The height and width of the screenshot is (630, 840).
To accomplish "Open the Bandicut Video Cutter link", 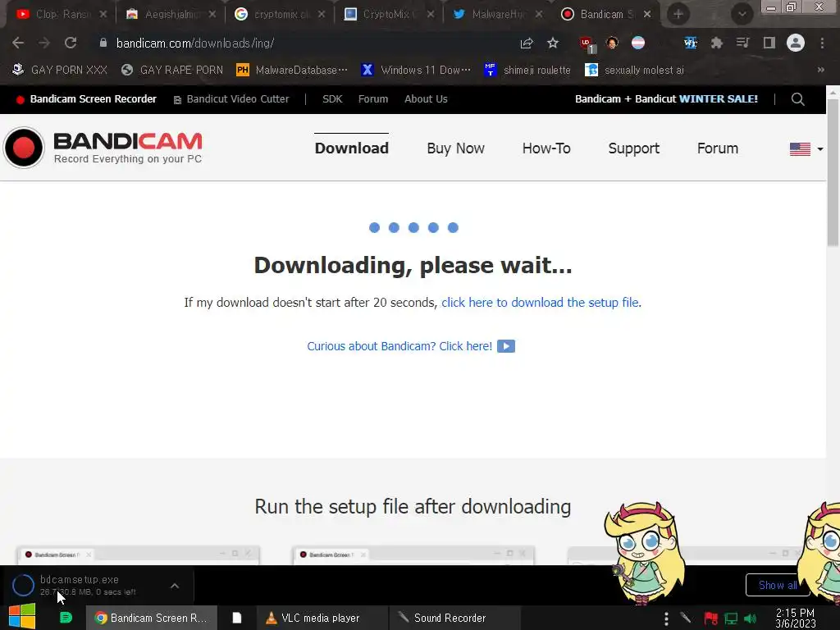I will (231, 99).
